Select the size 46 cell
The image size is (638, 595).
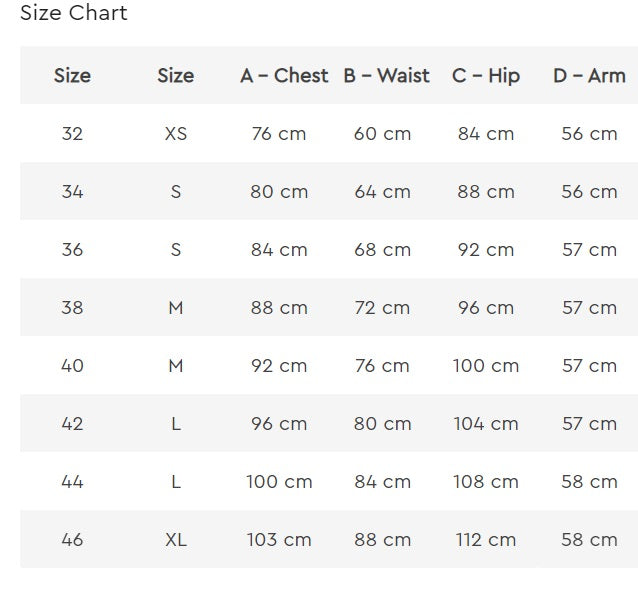coord(72,540)
